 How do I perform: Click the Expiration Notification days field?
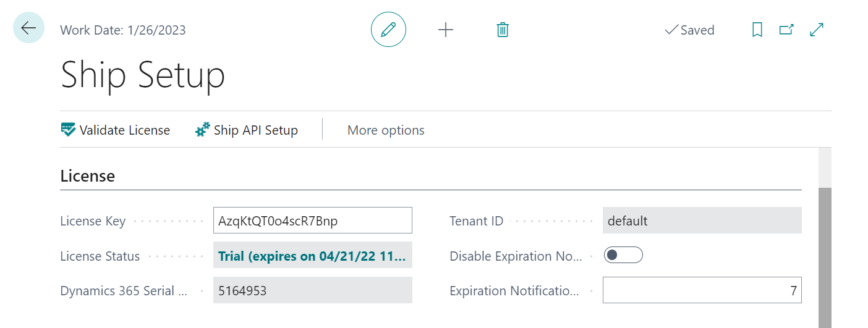(702, 290)
